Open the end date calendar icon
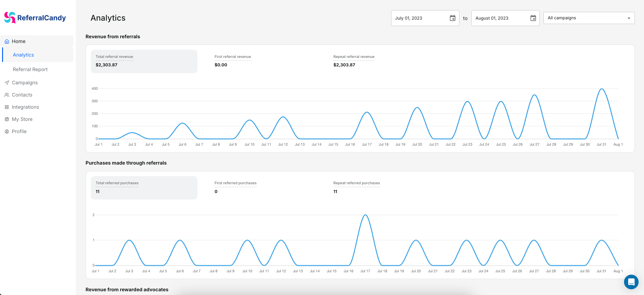The image size is (644, 295). 533,18
